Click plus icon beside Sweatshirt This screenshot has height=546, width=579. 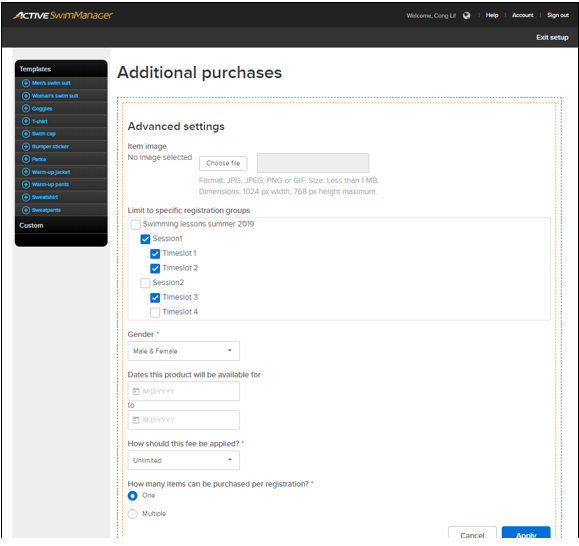(25, 197)
